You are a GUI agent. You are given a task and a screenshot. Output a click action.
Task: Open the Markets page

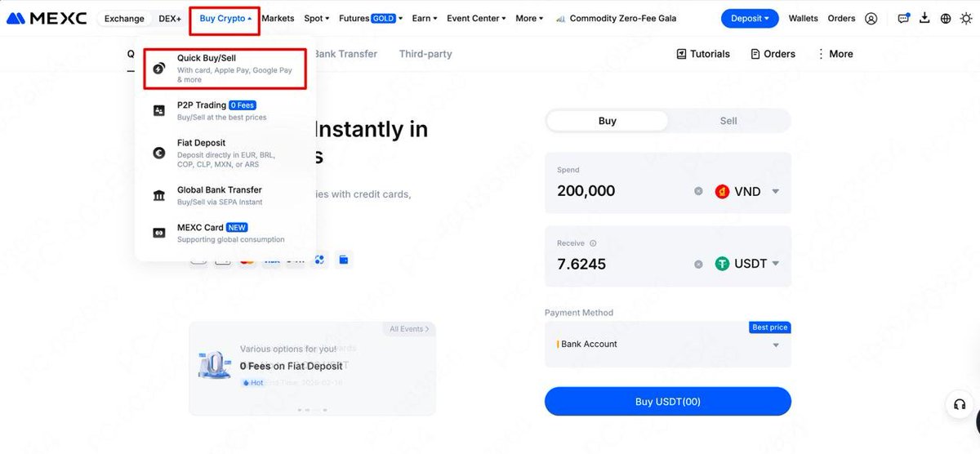pyautogui.click(x=278, y=18)
